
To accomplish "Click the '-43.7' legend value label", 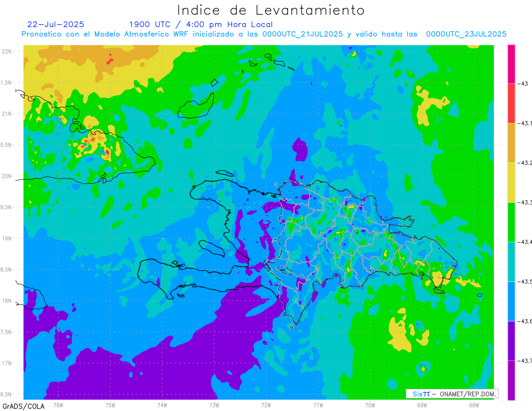I will (524, 360).
